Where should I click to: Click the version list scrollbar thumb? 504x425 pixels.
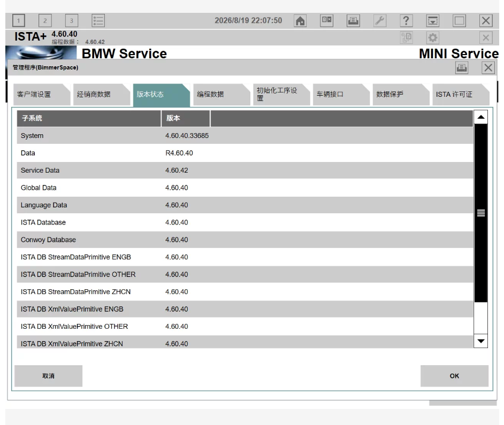[481, 213]
